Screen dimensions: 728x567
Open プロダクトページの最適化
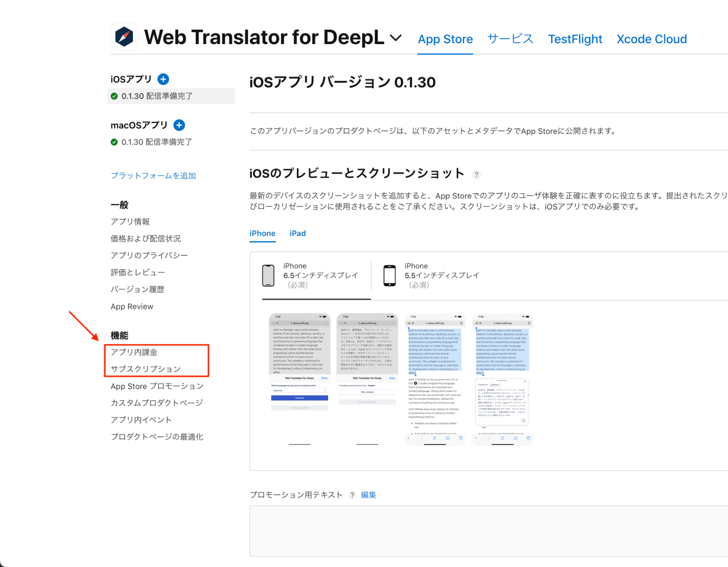pyautogui.click(x=157, y=437)
